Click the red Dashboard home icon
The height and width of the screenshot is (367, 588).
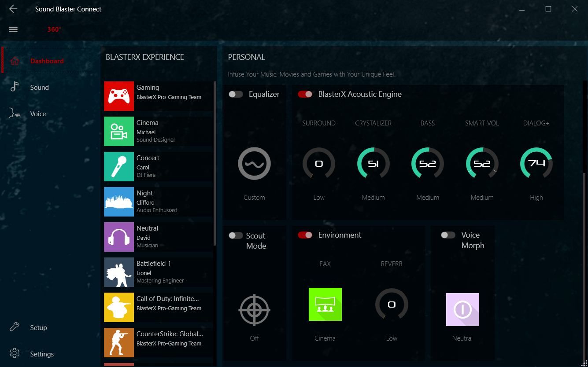point(15,61)
